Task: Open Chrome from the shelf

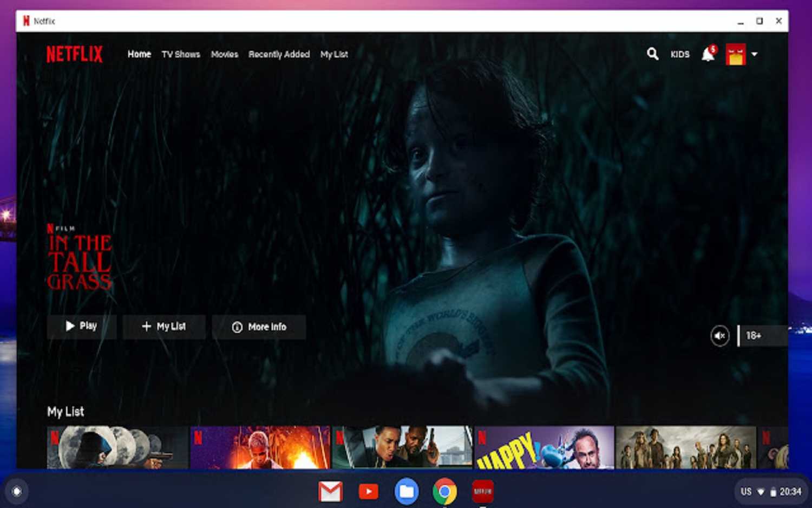Action: click(x=444, y=491)
